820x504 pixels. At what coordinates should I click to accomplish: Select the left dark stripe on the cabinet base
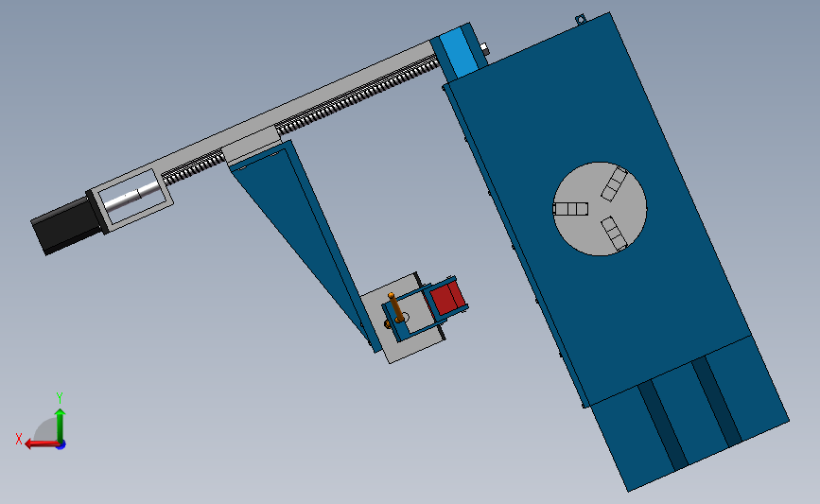pyautogui.click(x=663, y=426)
